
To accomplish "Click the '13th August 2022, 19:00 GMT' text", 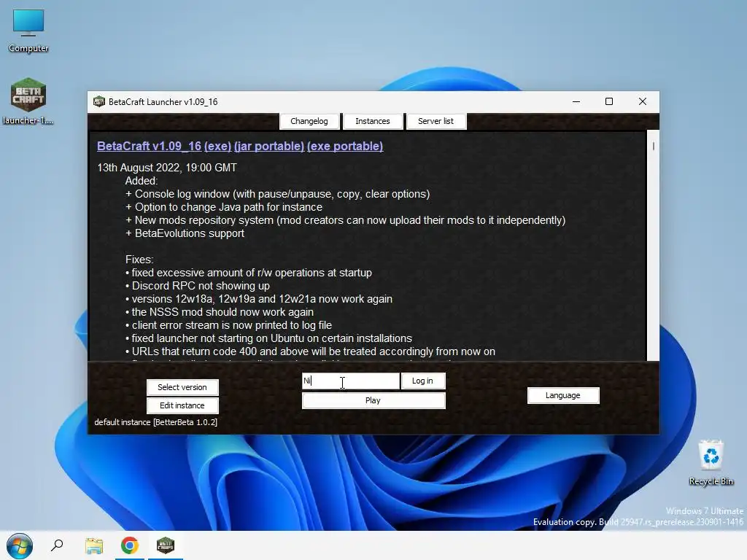I will pyautogui.click(x=167, y=168).
